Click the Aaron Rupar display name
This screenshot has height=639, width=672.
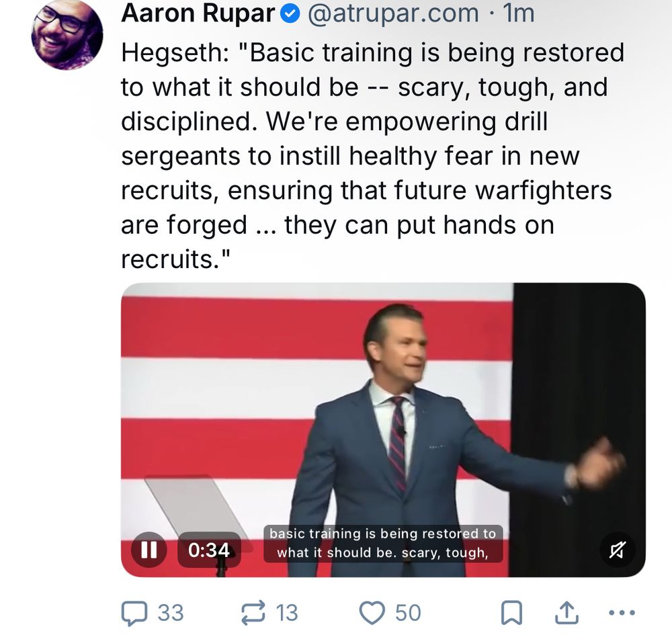click(198, 13)
